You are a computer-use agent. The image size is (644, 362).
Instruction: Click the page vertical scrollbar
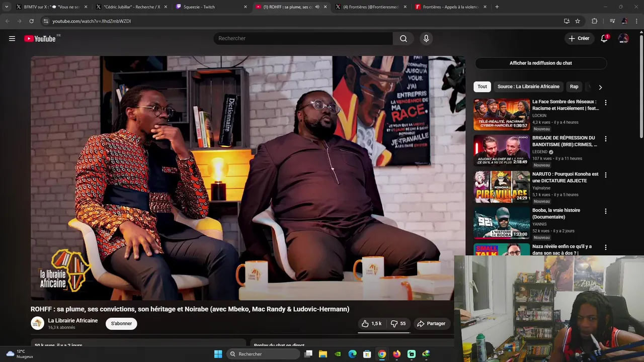click(641, 85)
